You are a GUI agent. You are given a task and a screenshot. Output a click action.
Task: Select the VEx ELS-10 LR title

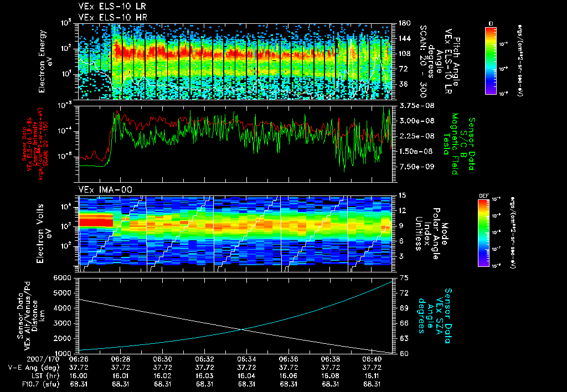pyautogui.click(x=112, y=6)
